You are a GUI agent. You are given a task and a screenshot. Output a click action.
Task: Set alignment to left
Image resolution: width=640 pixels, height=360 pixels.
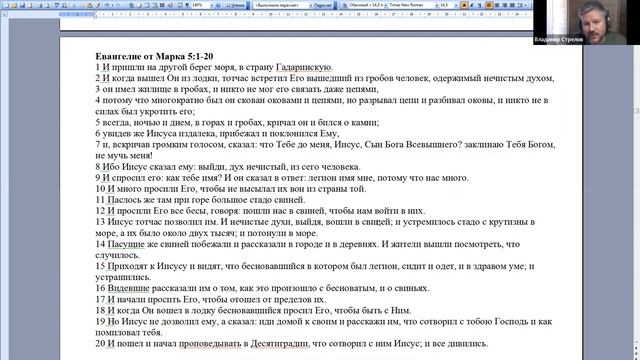489,5
